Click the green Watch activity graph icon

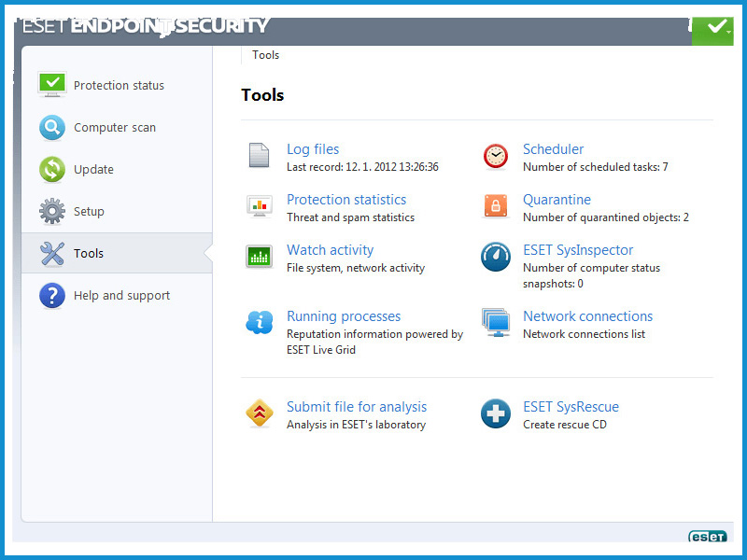pos(260,257)
